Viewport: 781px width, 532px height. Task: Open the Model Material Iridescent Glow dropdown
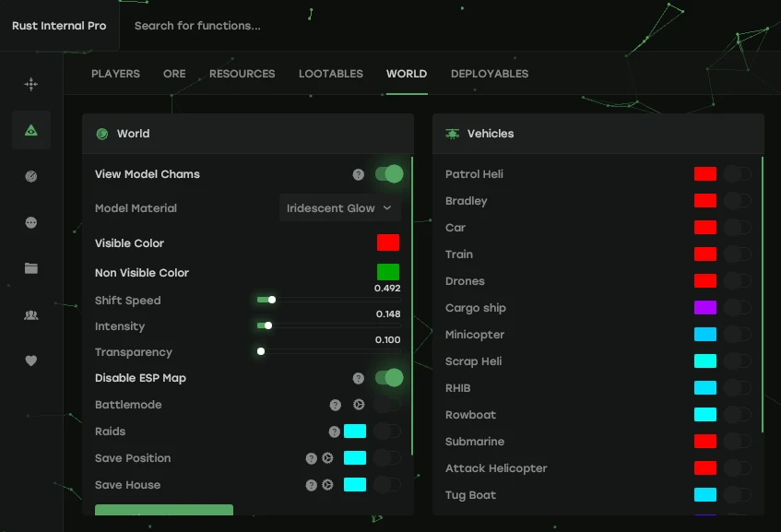[x=339, y=208]
